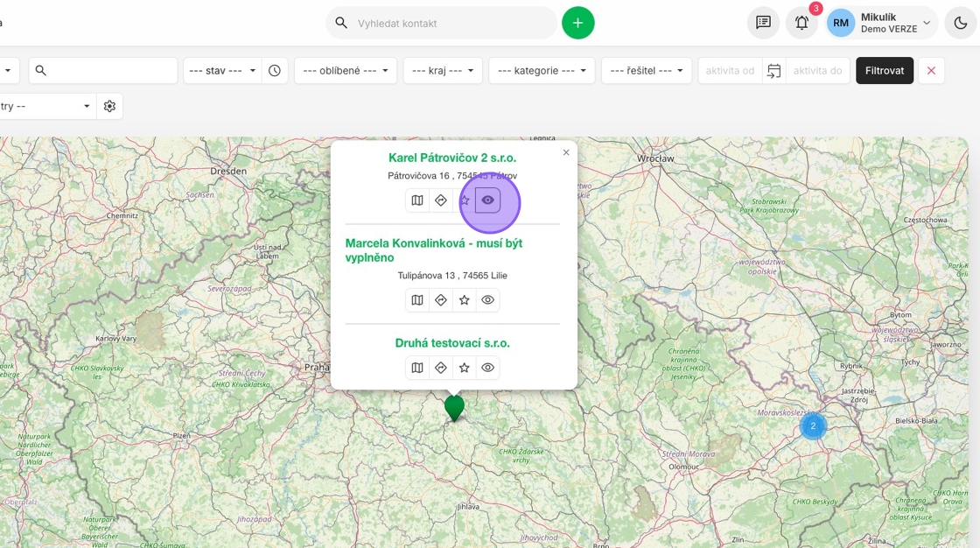Screen dimensions: 980x548
Task: Click the aktivita do date field
Action: (817, 71)
